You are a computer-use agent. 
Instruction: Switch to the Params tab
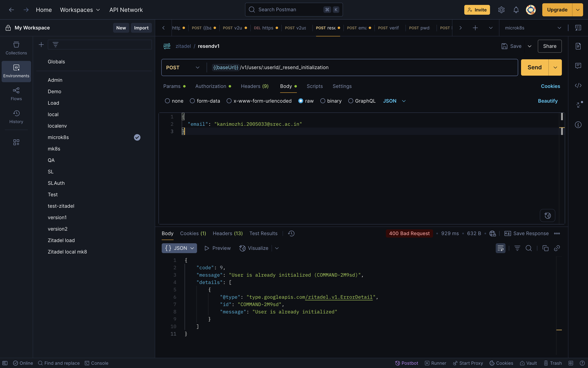pyautogui.click(x=174, y=86)
